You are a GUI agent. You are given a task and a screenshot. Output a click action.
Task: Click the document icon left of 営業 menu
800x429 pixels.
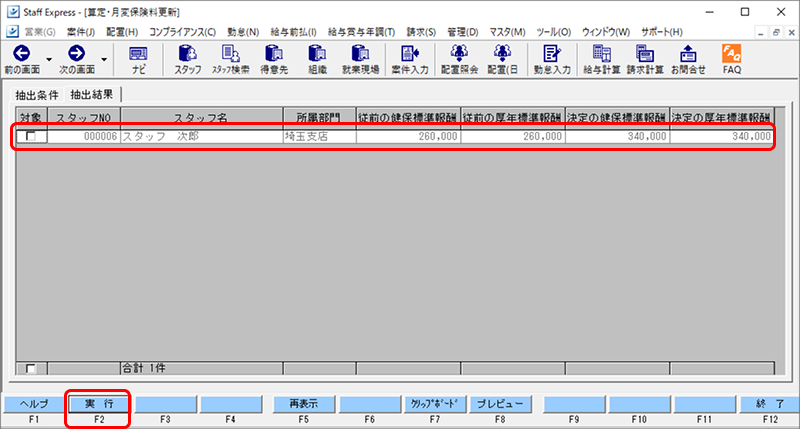pyautogui.click(x=13, y=32)
